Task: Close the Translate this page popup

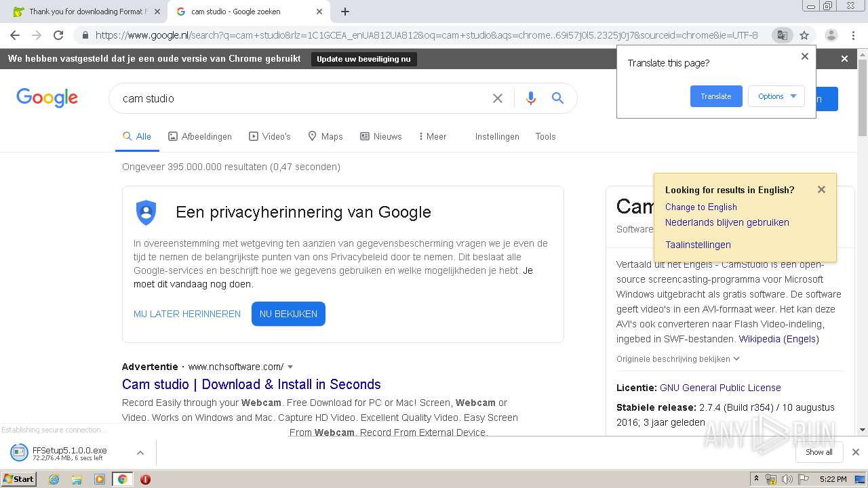Action: pos(805,56)
